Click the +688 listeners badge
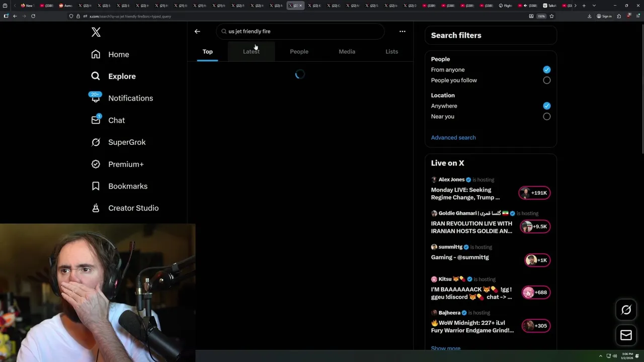 [536, 292]
